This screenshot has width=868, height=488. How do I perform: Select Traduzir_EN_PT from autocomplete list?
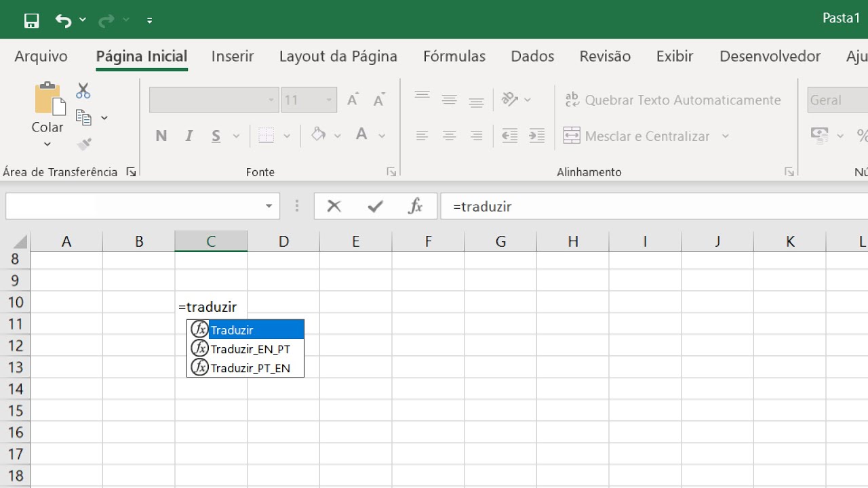(250, 349)
